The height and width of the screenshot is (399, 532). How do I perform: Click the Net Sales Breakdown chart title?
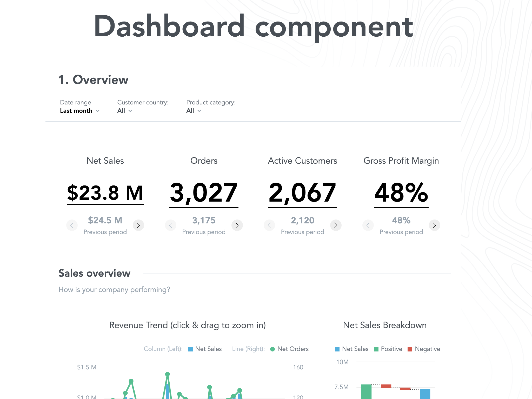tap(385, 325)
